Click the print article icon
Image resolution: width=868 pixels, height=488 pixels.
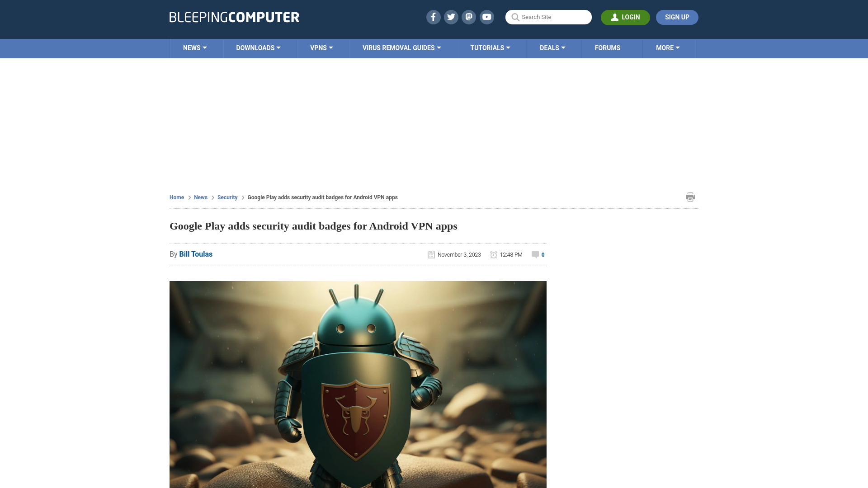click(x=690, y=197)
